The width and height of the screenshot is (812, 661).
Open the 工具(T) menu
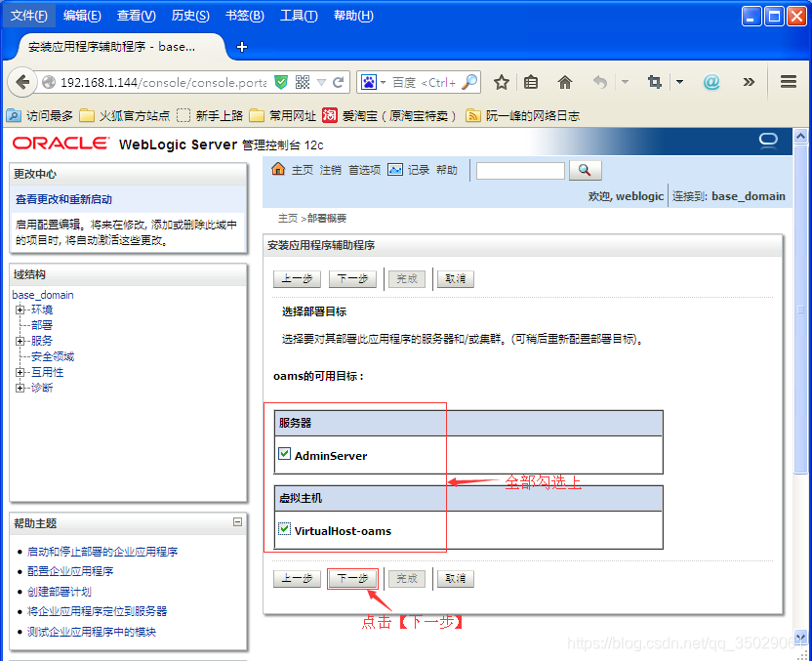pyautogui.click(x=299, y=16)
